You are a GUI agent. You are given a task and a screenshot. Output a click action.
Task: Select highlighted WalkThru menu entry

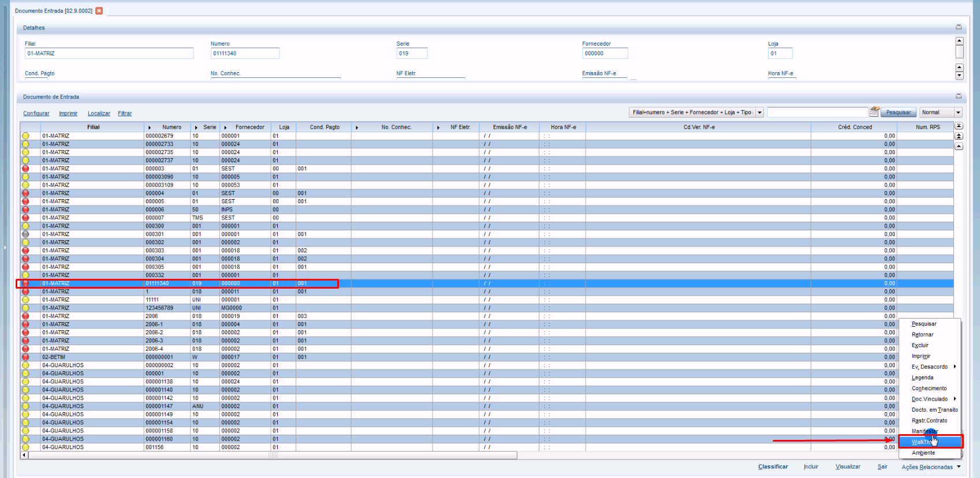coord(930,442)
